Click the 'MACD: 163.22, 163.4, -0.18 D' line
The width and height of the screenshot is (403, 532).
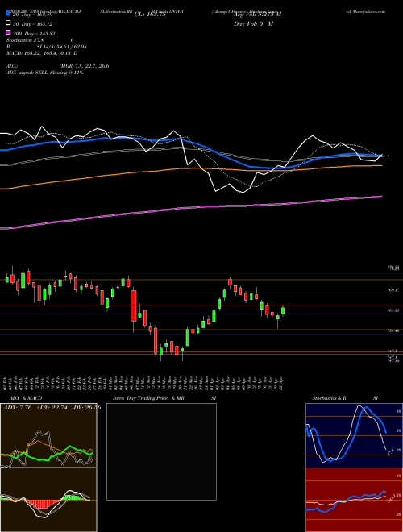coord(42,53)
